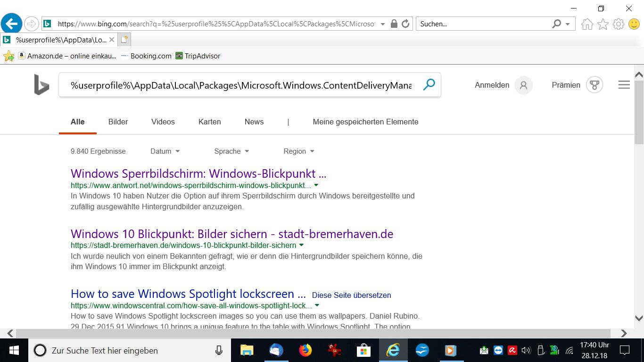This screenshot has height=362, width=644.
Task: Expand the Region filter
Action: click(299, 151)
